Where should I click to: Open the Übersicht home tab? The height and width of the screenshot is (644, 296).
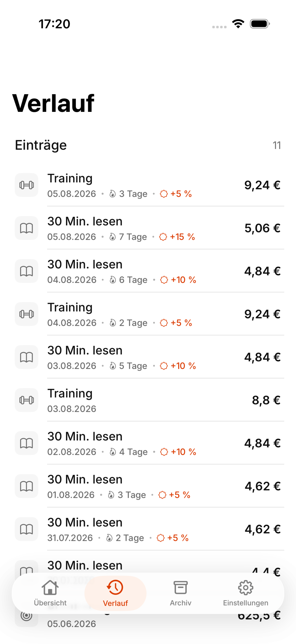[x=50, y=593]
